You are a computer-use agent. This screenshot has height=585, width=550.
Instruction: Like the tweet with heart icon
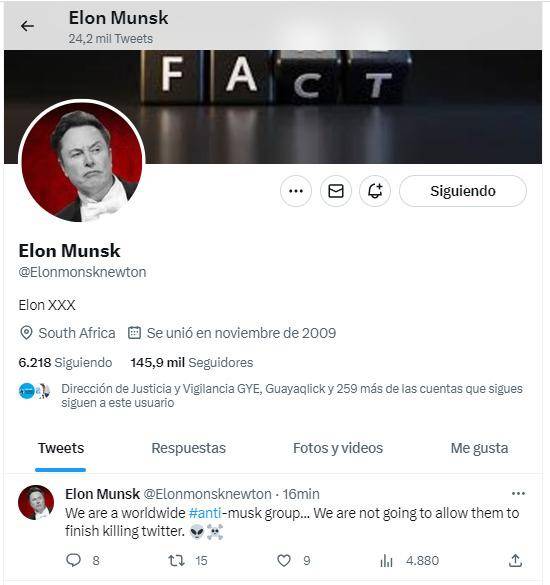[284, 560]
